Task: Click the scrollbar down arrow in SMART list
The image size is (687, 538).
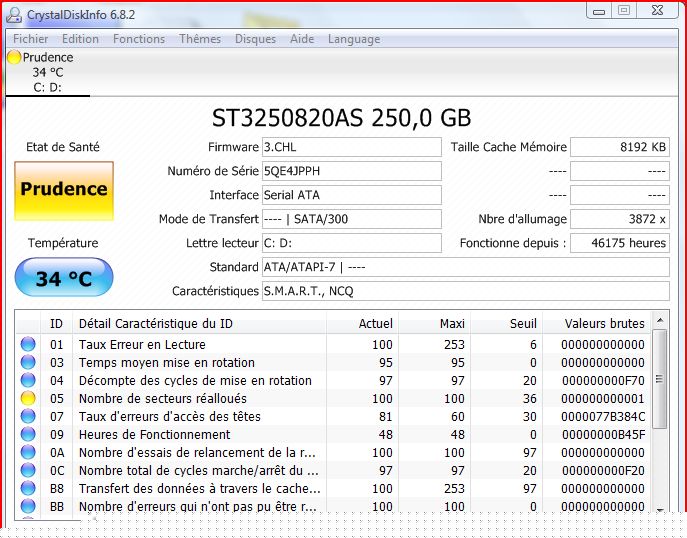Action: pyautogui.click(x=660, y=510)
